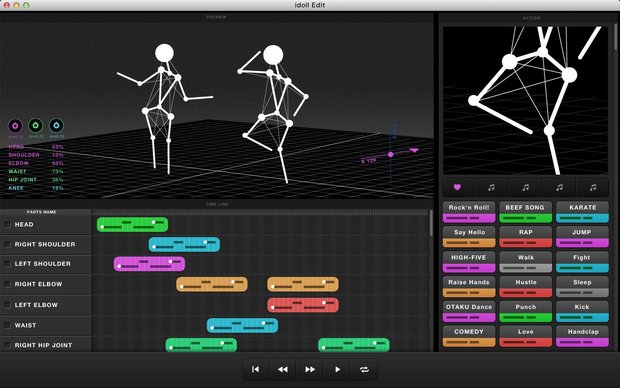
Task: Start playback with the play button
Action: (x=337, y=369)
